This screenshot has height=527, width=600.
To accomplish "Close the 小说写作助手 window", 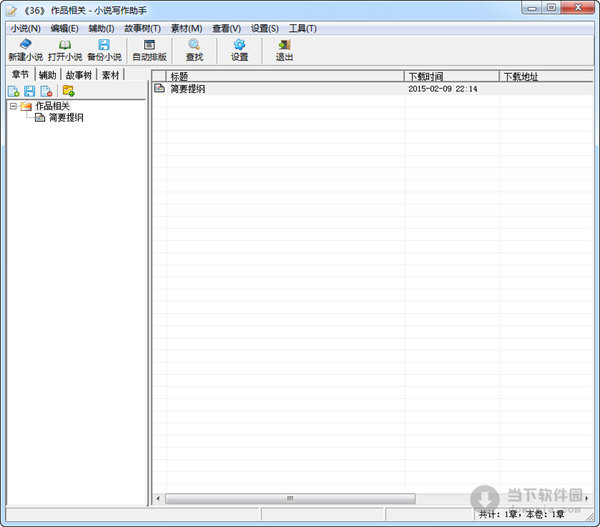I will tap(578, 8).
